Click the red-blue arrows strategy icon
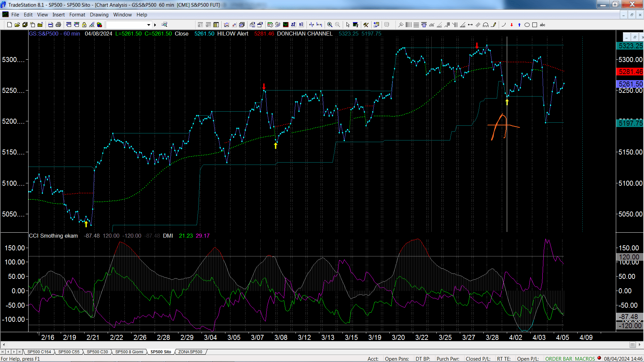 click(x=234, y=25)
